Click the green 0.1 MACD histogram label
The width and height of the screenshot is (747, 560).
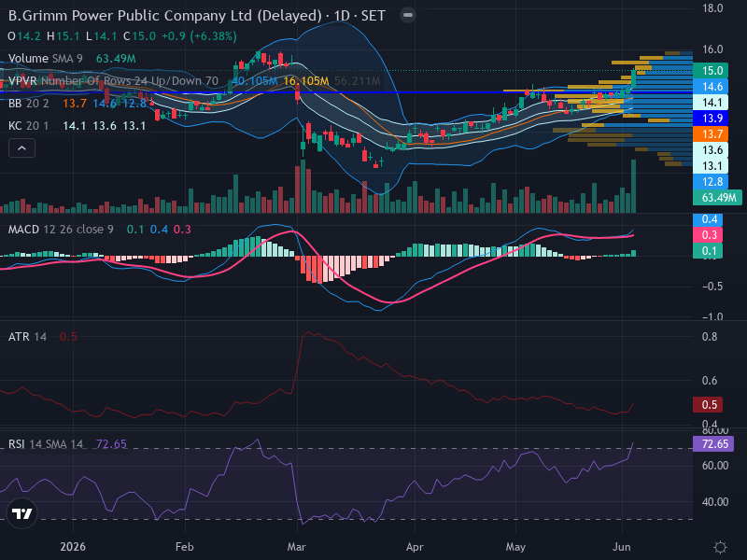click(708, 250)
